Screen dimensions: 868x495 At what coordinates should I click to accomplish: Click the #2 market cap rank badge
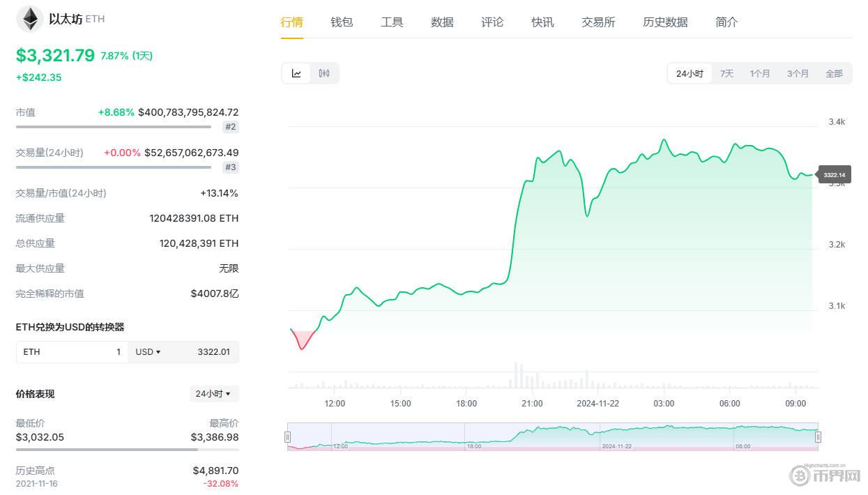tap(230, 127)
